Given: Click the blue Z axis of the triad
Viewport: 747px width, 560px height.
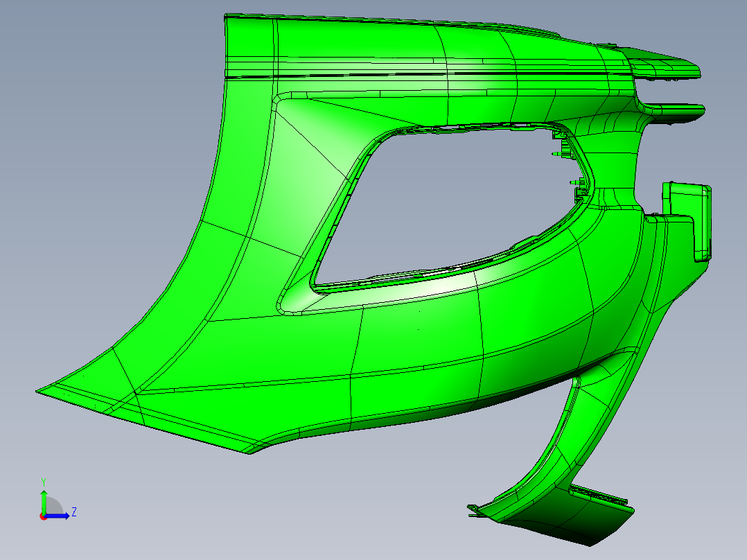Looking at the screenshot, I should click(57, 516).
